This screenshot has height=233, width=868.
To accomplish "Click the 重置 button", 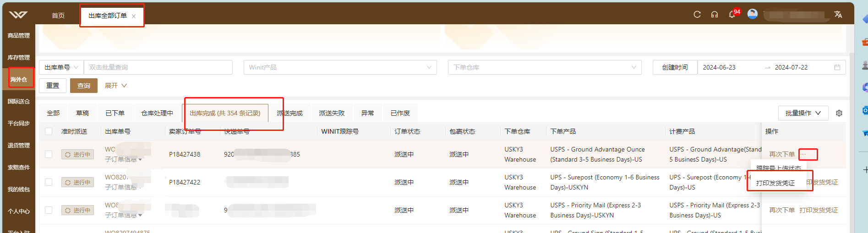I will coord(53,86).
